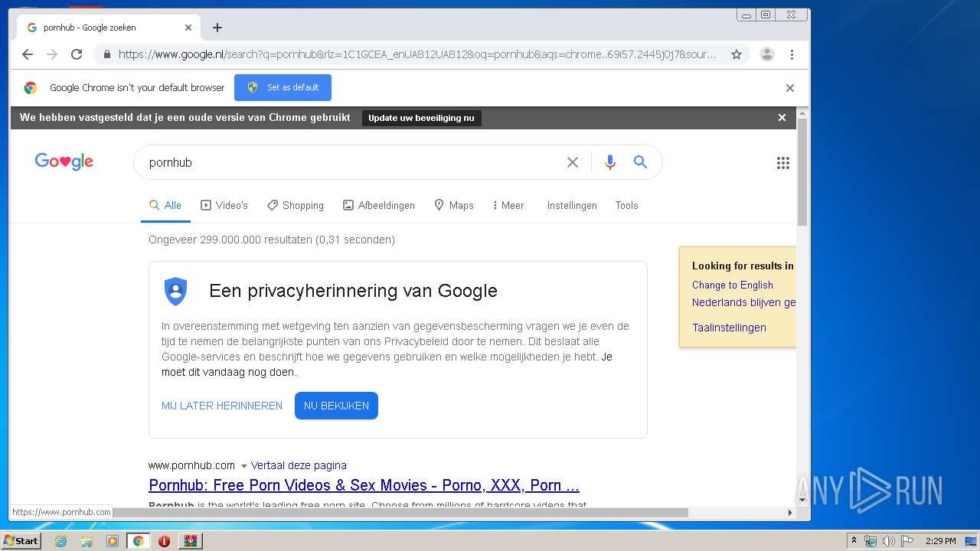Bookmark this page with the star

pos(737,54)
